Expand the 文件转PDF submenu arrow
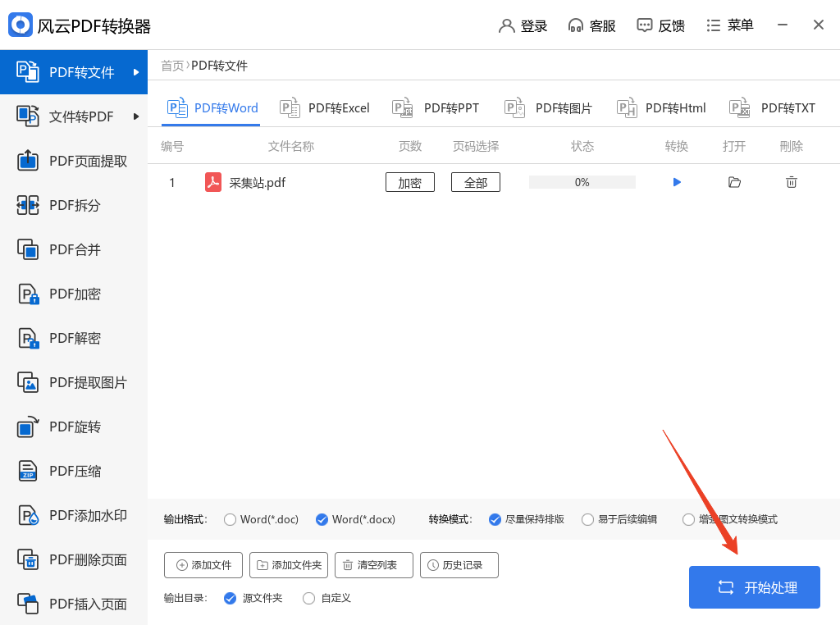Screen dimensions: 840x625 point(136,116)
